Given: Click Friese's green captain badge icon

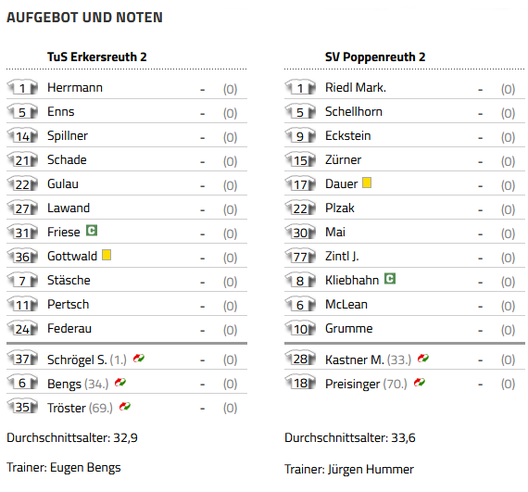Looking at the screenshot, I should (92, 231).
